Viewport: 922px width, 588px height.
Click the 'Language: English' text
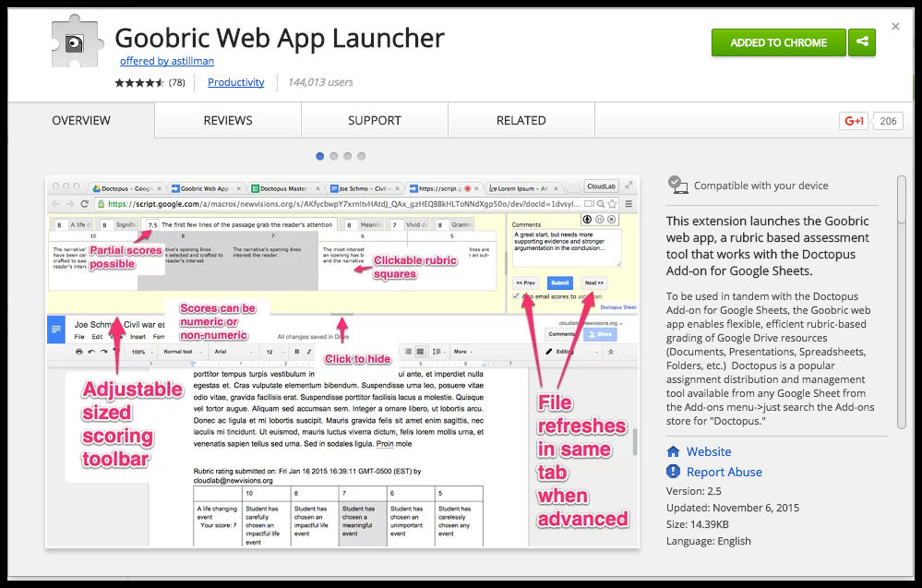click(x=709, y=541)
